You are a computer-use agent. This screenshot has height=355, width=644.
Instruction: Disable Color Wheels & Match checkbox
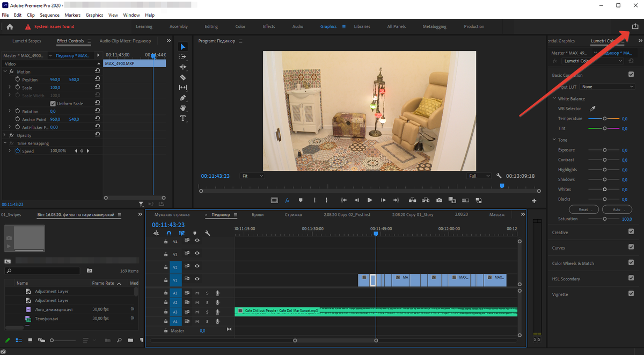coord(631,263)
